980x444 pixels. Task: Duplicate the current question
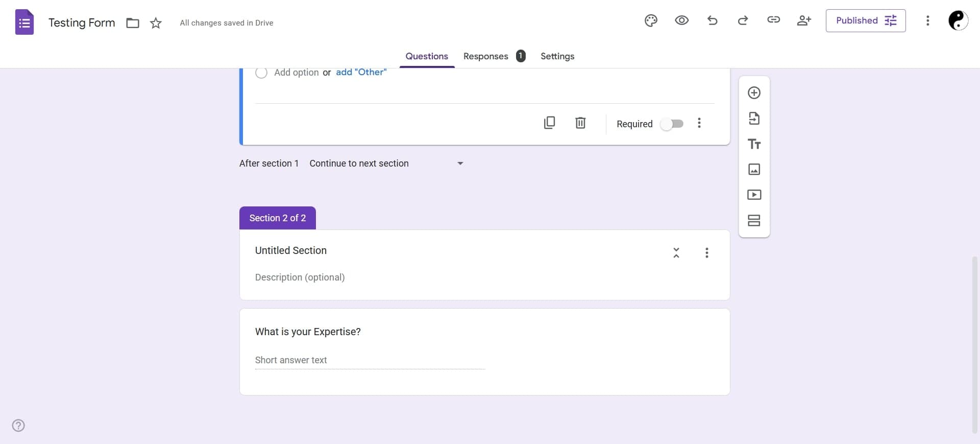(549, 123)
